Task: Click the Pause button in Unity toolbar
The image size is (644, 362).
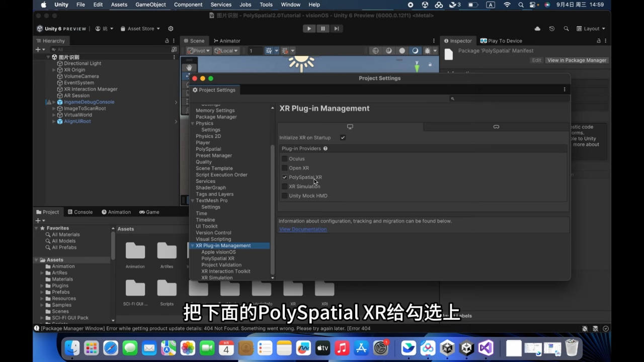Action: 323,29
